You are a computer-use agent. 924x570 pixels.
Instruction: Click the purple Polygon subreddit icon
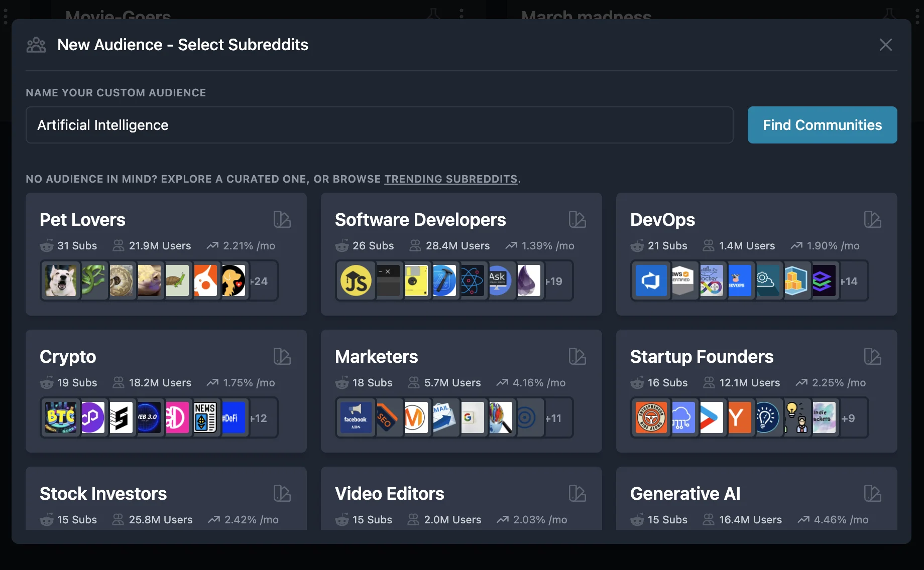point(93,417)
